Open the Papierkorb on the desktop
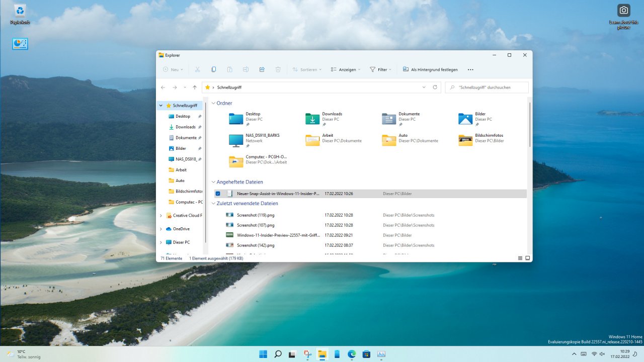The image size is (644, 362). (20, 14)
